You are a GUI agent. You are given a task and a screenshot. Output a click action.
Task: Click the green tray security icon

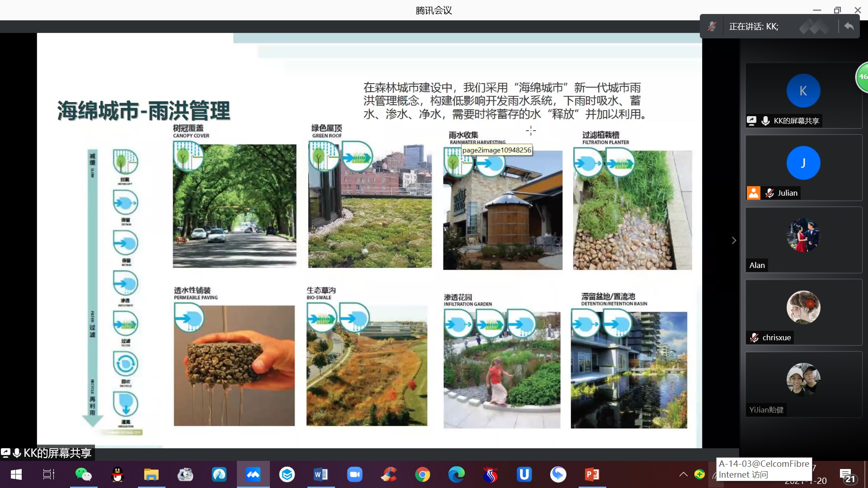700,474
